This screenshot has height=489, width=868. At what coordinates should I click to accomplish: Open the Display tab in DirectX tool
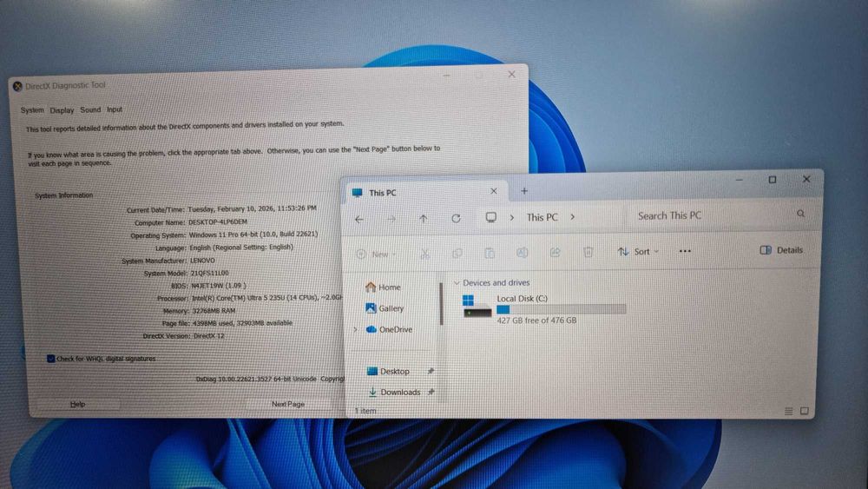pos(62,110)
